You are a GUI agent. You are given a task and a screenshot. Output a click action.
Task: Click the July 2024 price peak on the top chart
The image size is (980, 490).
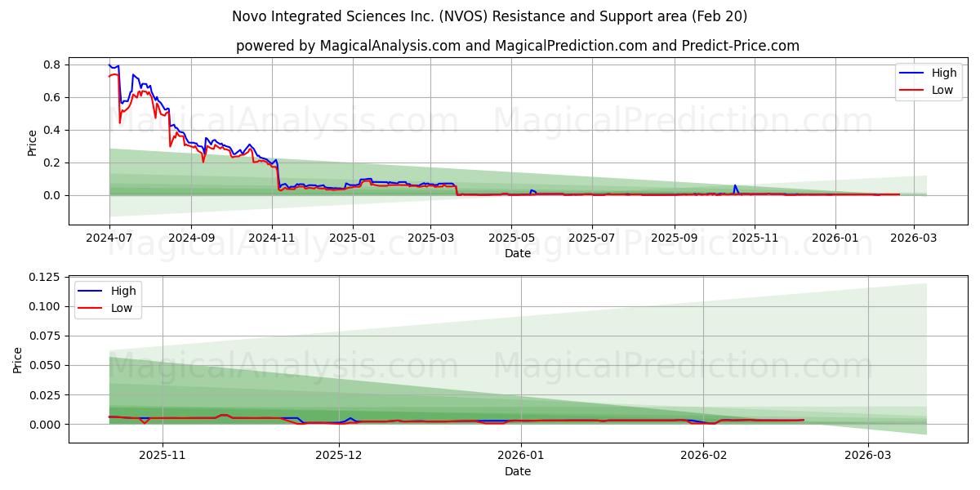tap(110, 65)
